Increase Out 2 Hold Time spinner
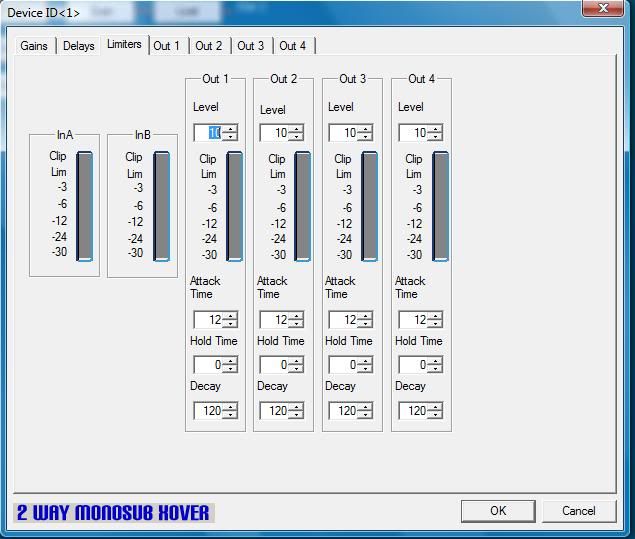 pos(297,361)
